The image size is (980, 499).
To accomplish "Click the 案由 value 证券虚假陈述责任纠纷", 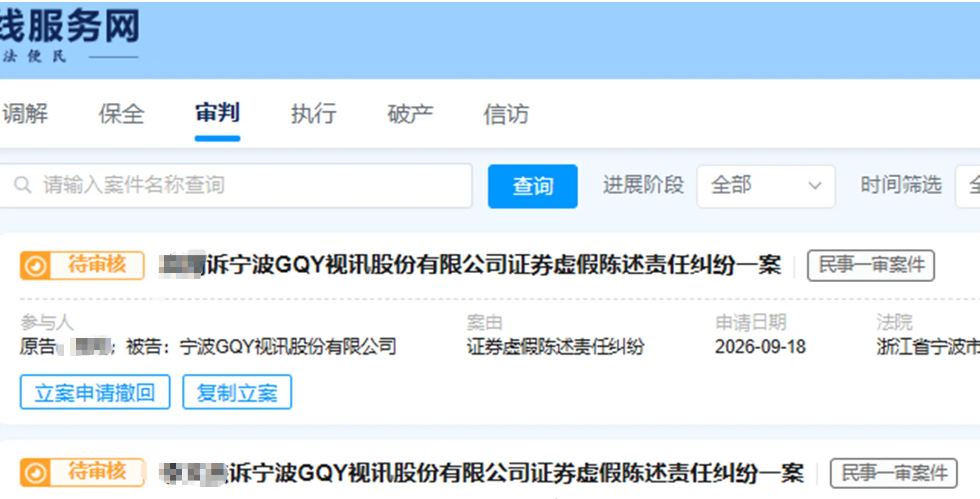I will pos(556,347).
